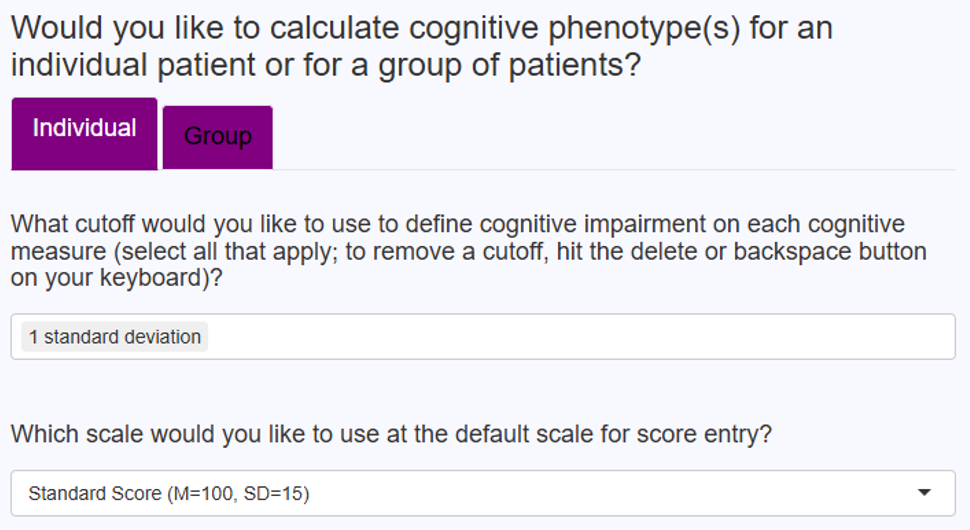Click the 'on your keyboard)?' text line
Screen dimensions: 970x530
[x=116, y=278]
